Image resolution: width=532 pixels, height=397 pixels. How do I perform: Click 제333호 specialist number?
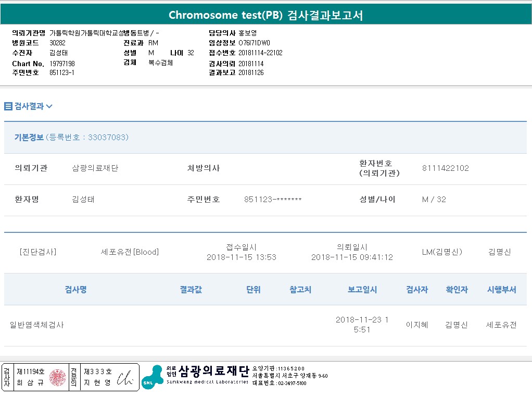pos(98,371)
